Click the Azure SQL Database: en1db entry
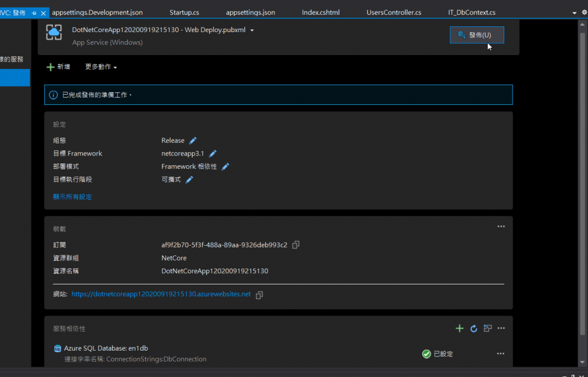 [x=106, y=348]
